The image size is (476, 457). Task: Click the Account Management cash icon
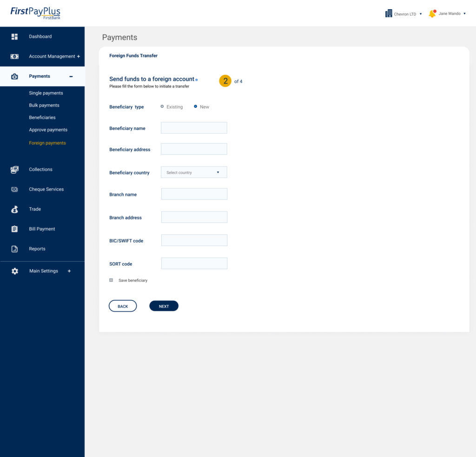14,57
